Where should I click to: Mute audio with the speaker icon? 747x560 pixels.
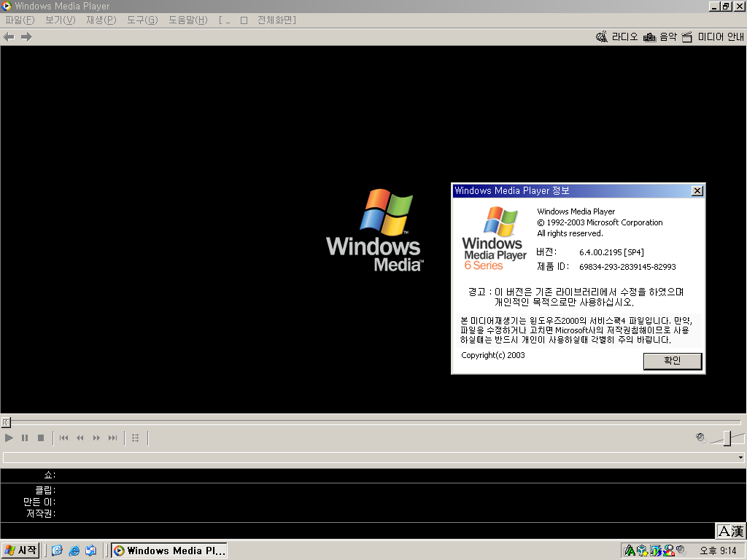700,437
